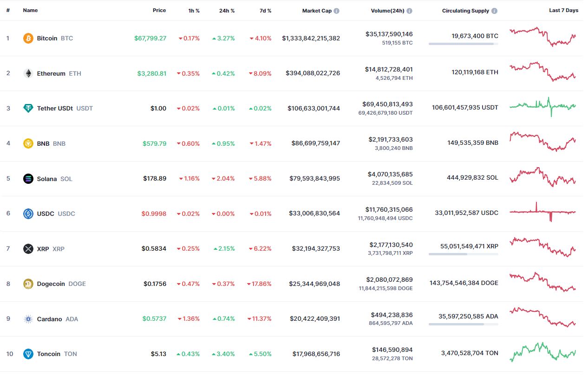The height and width of the screenshot is (376, 588).
Task: Click Toncoin 24h change 3.40%
Action: point(223,354)
